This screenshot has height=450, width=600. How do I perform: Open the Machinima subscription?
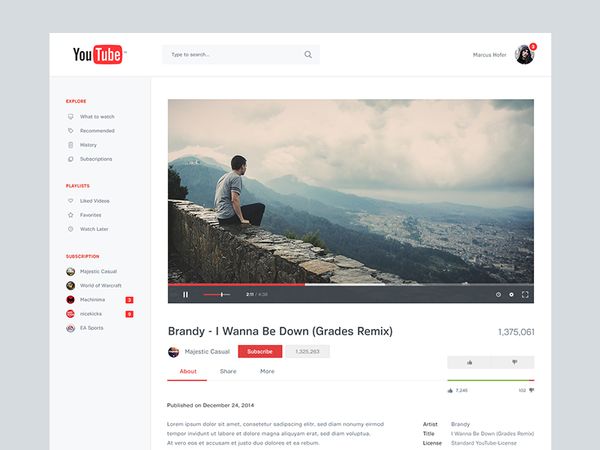[x=92, y=300]
